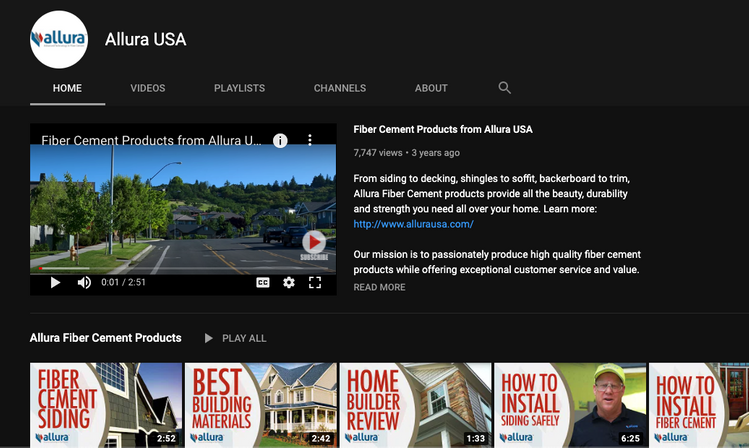Click the video info card icon
Image resolution: width=749 pixels, height=448 pixels.
click(280, 140)
